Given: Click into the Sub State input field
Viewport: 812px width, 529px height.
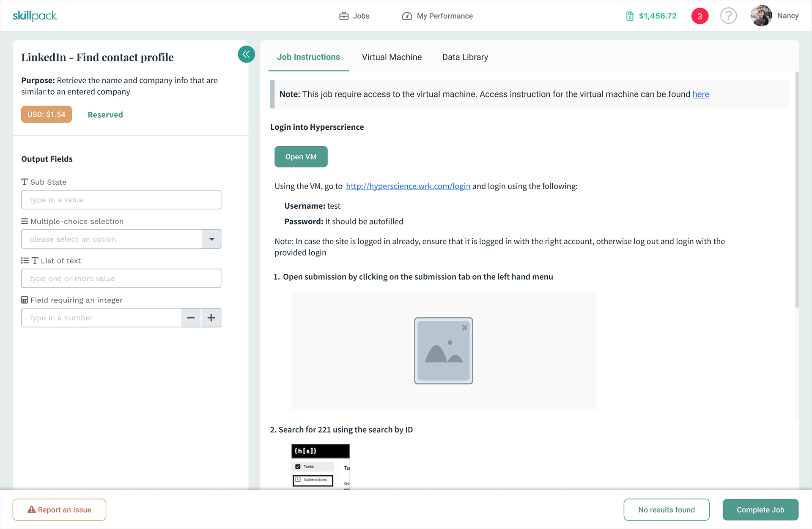Looking at the screenshot, I should (x=121, y=200).
